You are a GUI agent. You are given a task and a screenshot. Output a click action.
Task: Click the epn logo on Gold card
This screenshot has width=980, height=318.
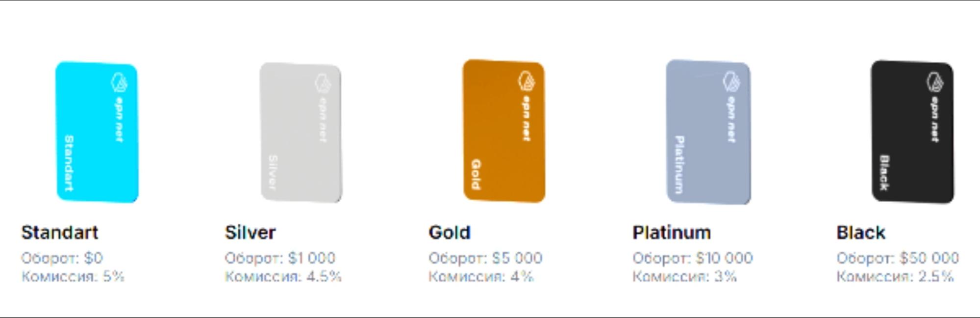(x=527, y=81)
